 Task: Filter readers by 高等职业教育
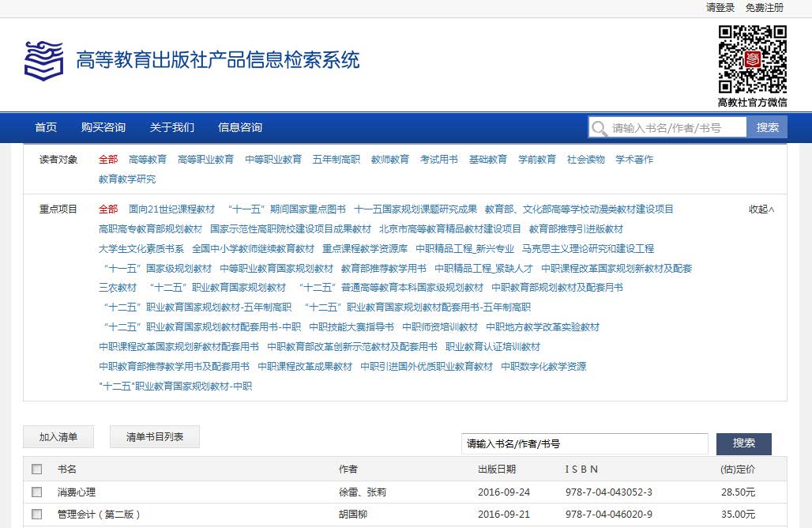[x=206, y=160]
